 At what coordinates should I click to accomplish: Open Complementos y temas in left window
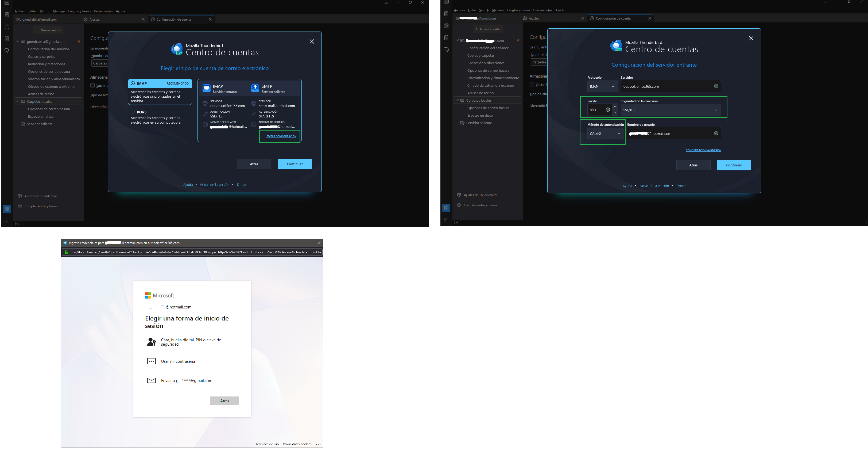tap(38, 206)
